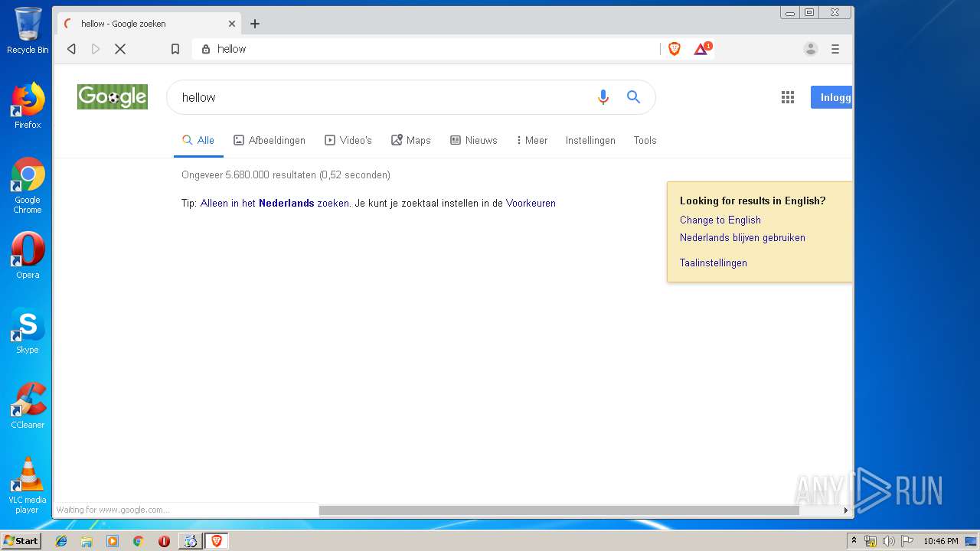Open the media player taskbar icon
This screenshot has height=551, width=980.
click(113, 541)
